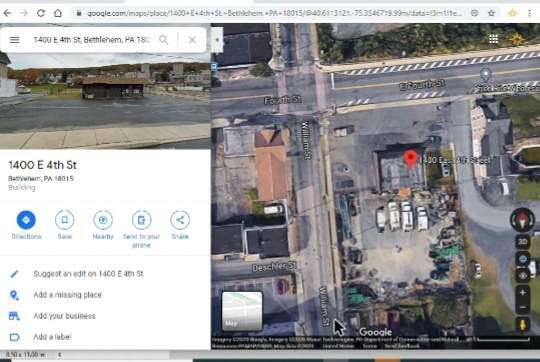Image resolution: width=540 pixels, height=362 pixels.
Task: Open the Google apps grid
Action: click(x=494, y=39)
